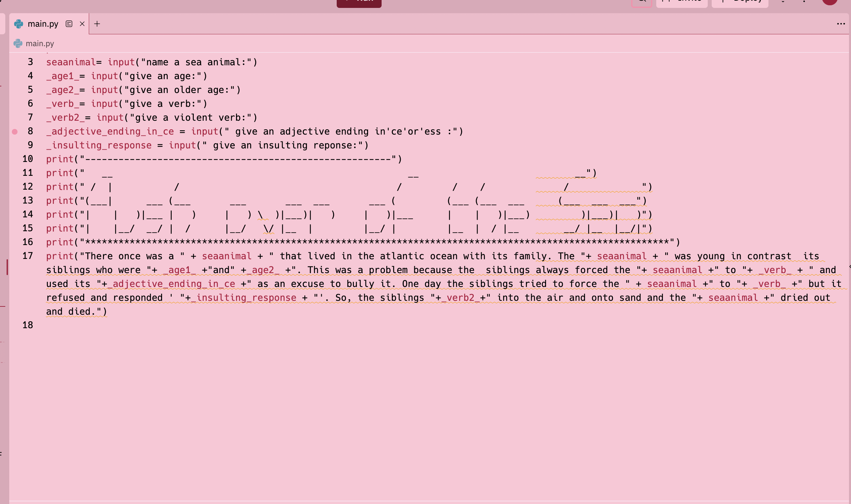The image size is (851, 504).
Task: Click line number 4 in the gutter
Action: pos(30,76)
